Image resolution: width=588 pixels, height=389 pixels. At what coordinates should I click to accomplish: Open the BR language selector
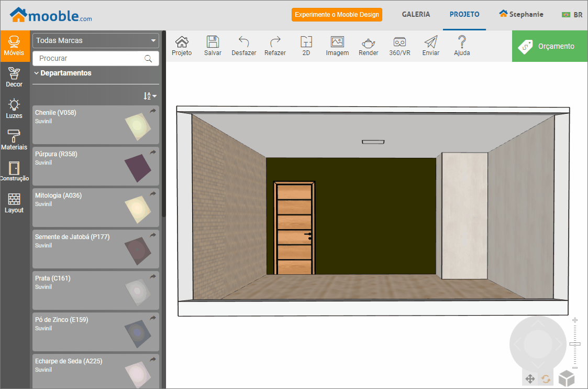[572, 15]
